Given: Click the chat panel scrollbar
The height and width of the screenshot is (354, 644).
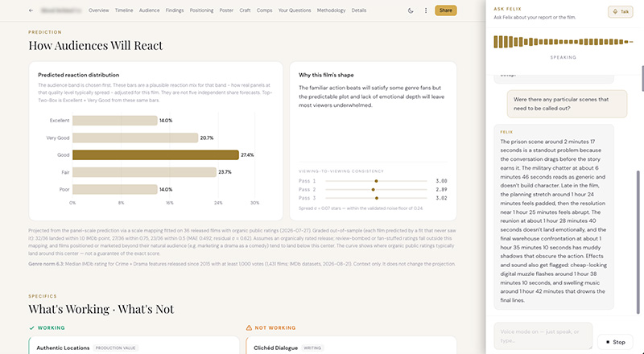Looking at the screenshot, I should click(x=638, y=242).
